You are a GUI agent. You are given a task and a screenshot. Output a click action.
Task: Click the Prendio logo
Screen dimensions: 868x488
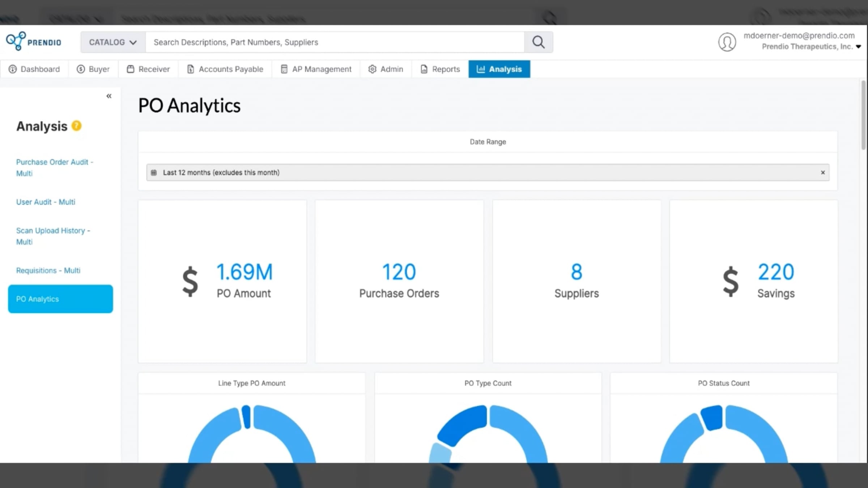coord(34,42)
